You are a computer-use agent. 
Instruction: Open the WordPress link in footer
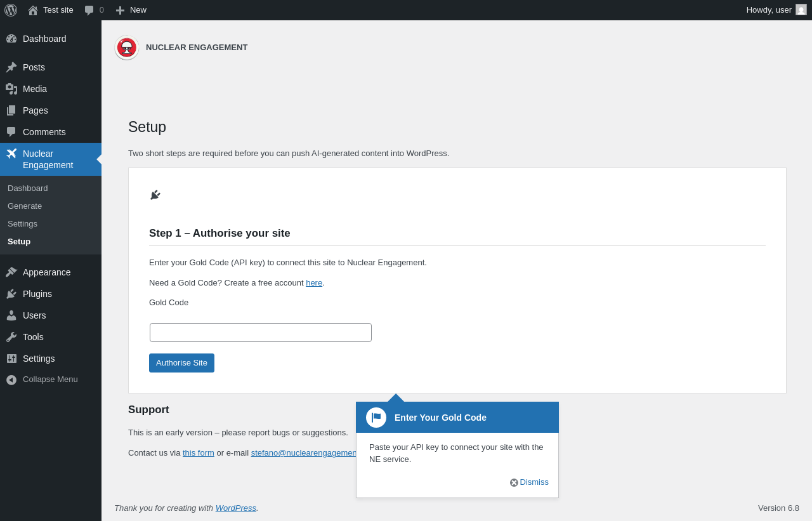236,508
